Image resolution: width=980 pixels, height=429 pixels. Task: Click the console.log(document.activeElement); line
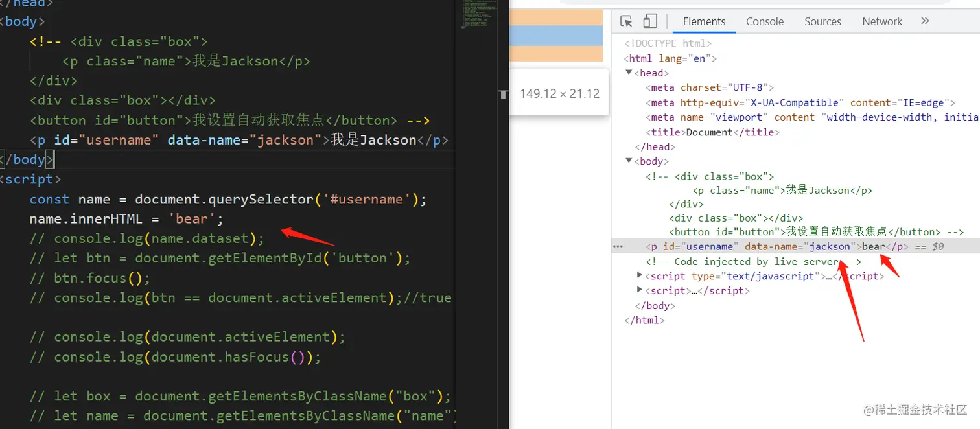click(x=187, y=337)
